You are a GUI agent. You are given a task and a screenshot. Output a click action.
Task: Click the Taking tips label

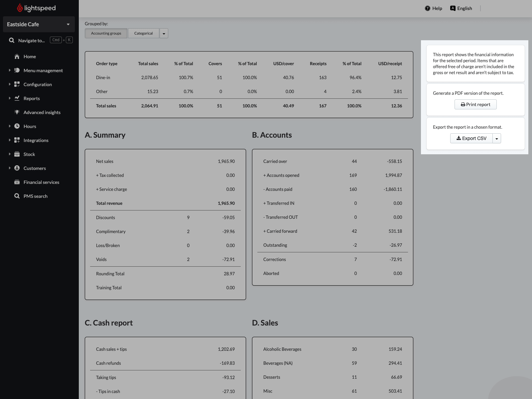106,377
